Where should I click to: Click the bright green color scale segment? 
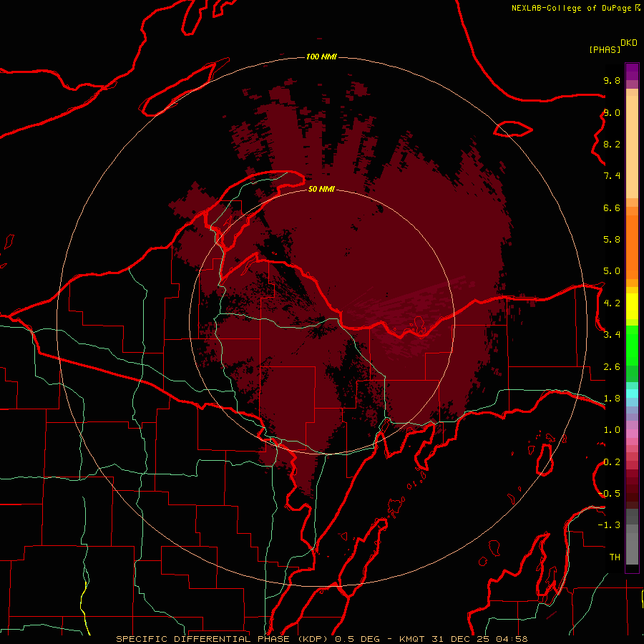[x=632, y=346]
